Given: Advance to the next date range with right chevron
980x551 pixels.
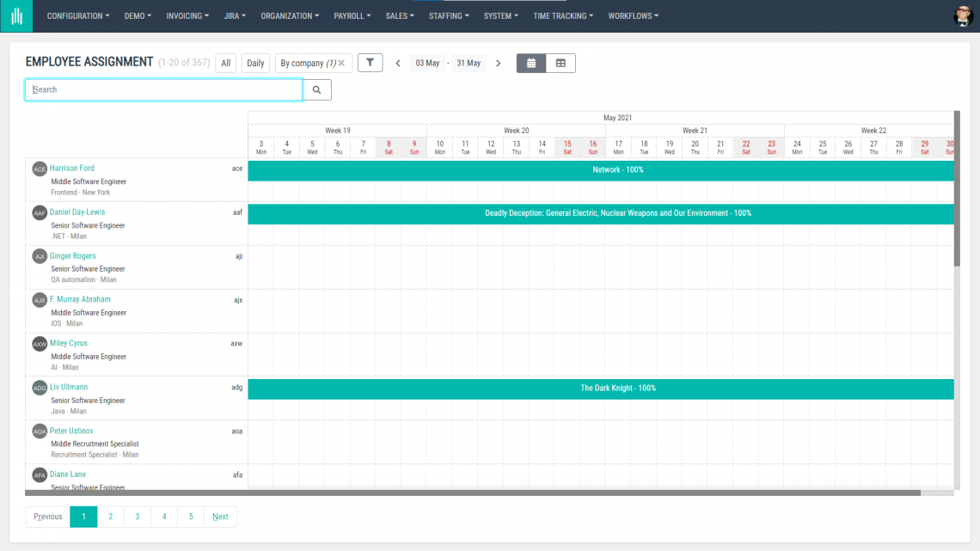Looking at the screenshot, I should [x=498, y=63].
